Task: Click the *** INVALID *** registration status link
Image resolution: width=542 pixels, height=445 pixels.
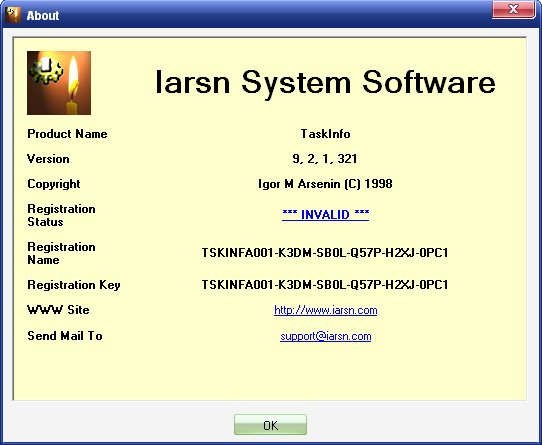Action: [326, 215]
